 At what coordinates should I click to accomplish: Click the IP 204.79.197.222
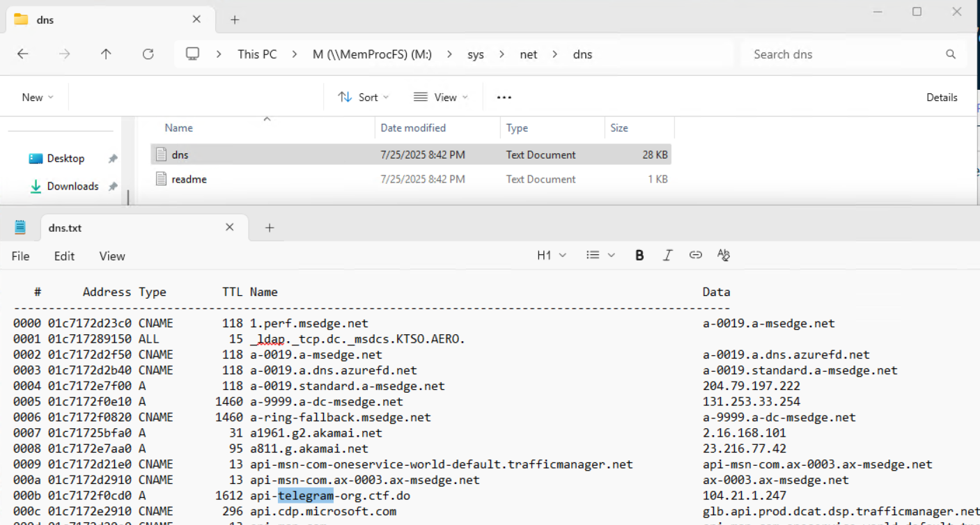752,386
